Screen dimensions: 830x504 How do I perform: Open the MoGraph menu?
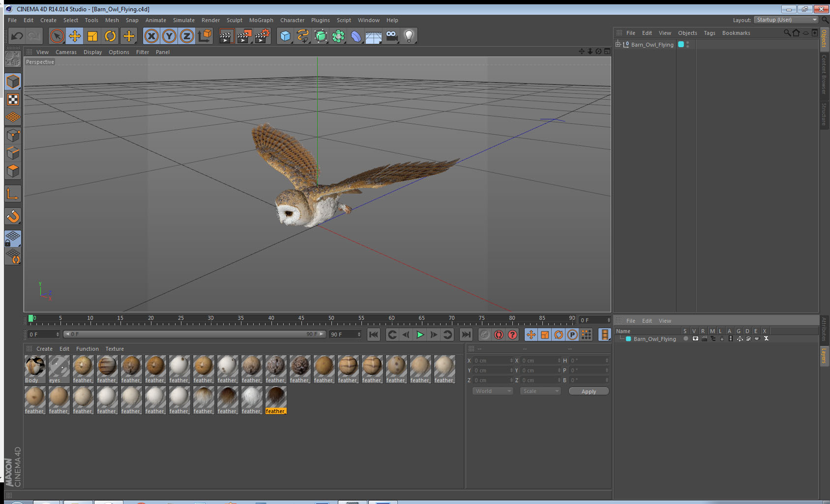tap(261, 20)
